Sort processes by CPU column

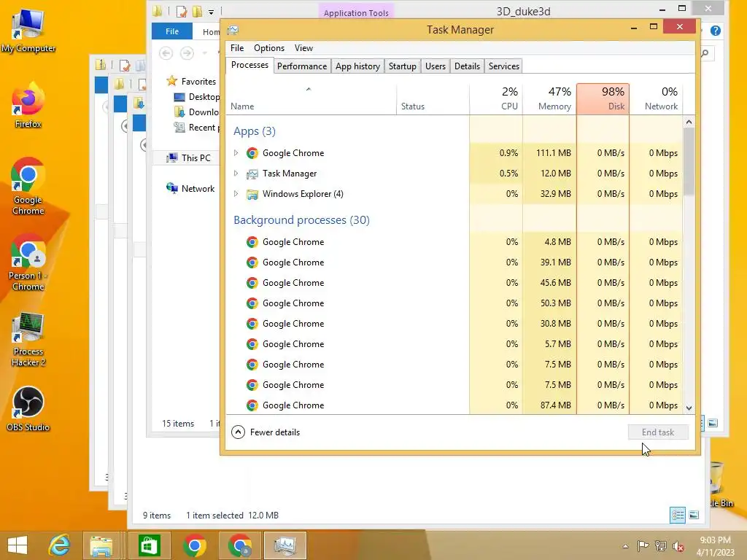(x=496, y=99)
